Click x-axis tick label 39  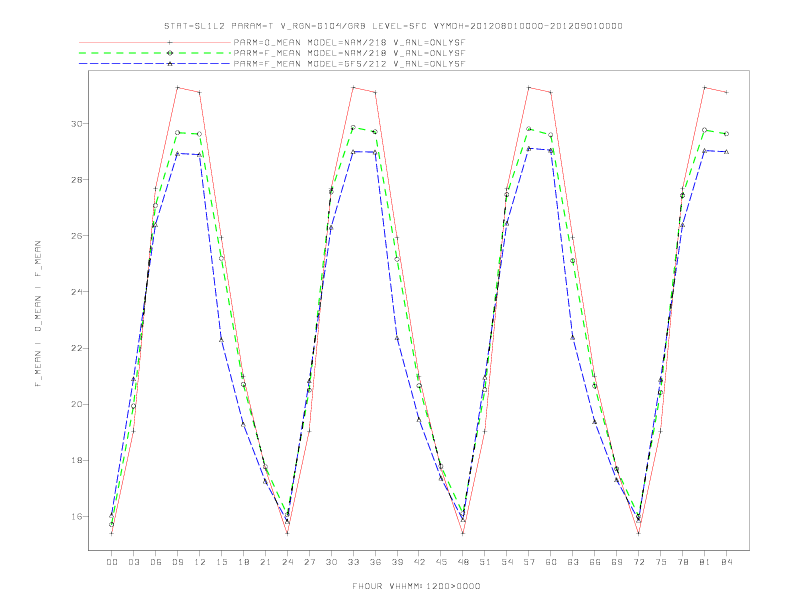[397, 562]
